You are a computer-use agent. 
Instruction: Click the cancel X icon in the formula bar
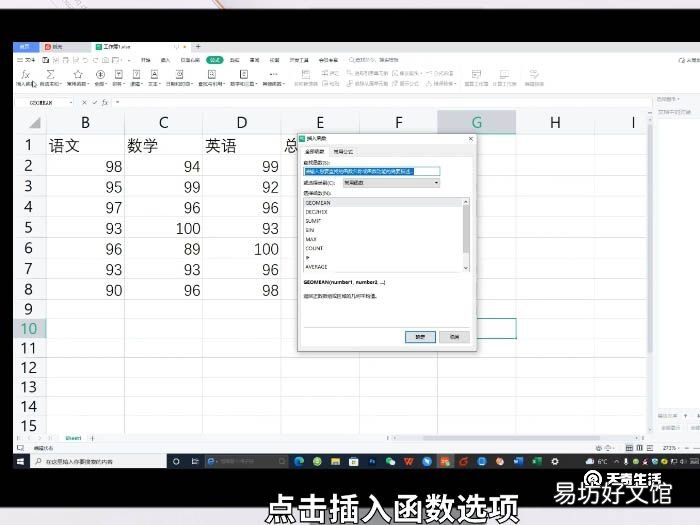[84, 103]
